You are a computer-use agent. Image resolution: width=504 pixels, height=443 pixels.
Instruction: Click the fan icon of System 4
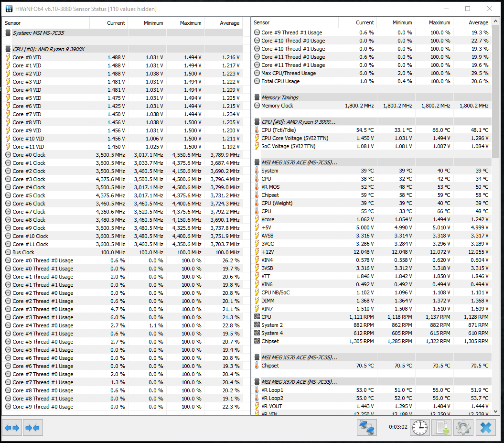coord(257,333)
